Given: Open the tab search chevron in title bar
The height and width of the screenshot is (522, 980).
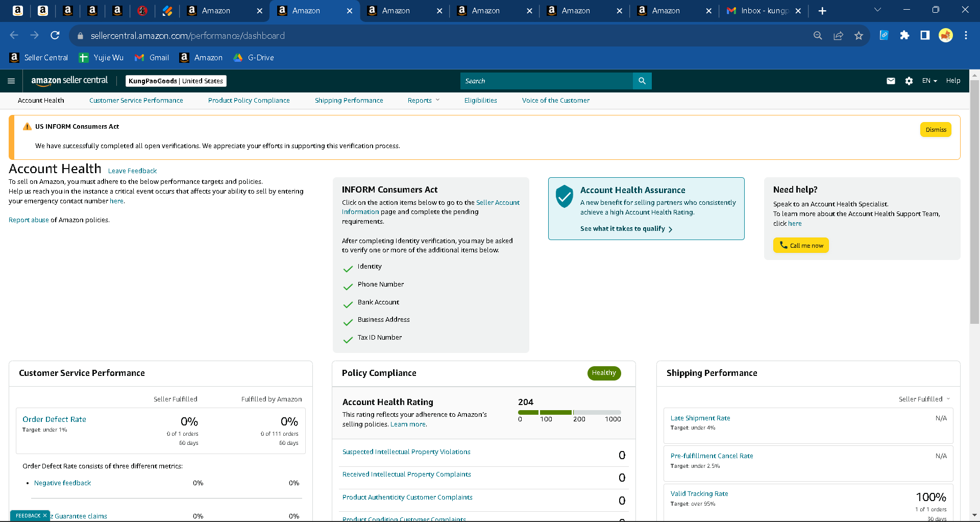Looking at the screenshot, I should click(x=877, y=10).
